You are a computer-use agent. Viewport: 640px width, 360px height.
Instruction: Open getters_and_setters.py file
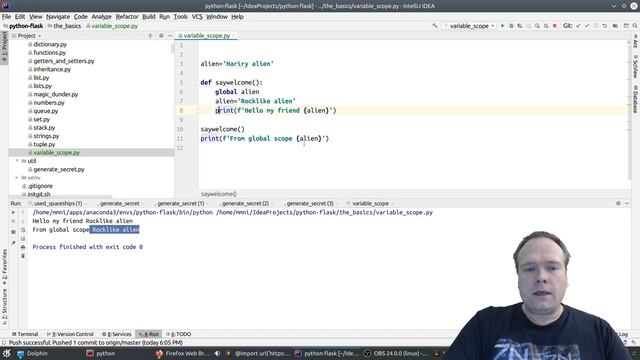(64, 61)
